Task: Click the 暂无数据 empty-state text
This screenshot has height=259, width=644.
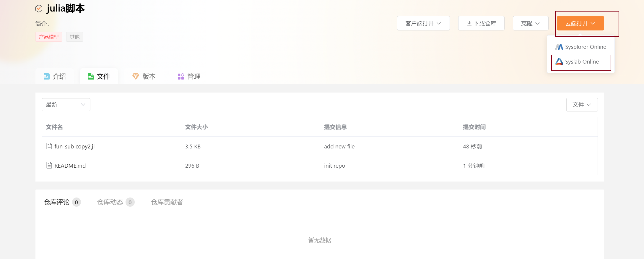Action: (x=320, y=240)
